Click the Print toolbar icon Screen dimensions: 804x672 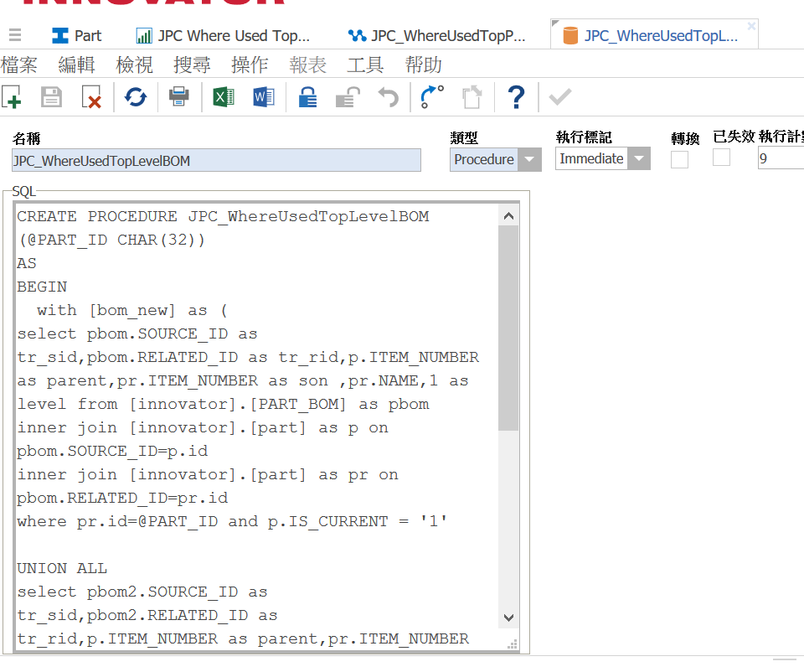[178, 96]
